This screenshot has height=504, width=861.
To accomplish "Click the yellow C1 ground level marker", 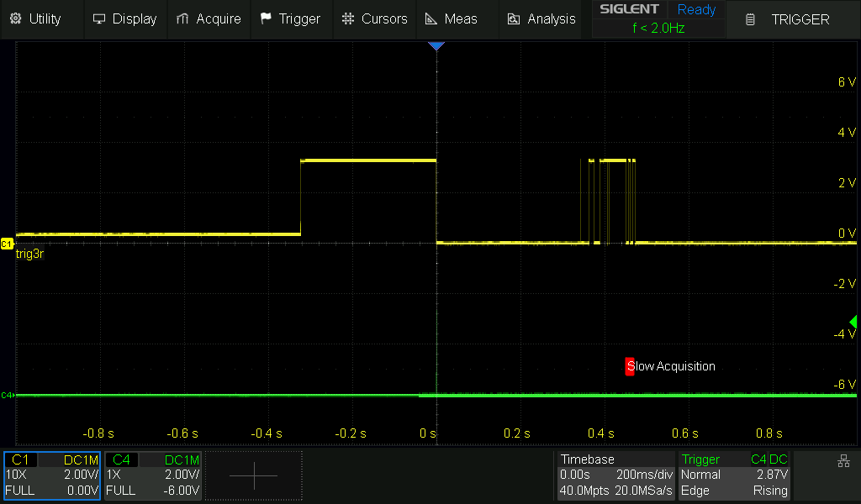I will click(7, 243).
